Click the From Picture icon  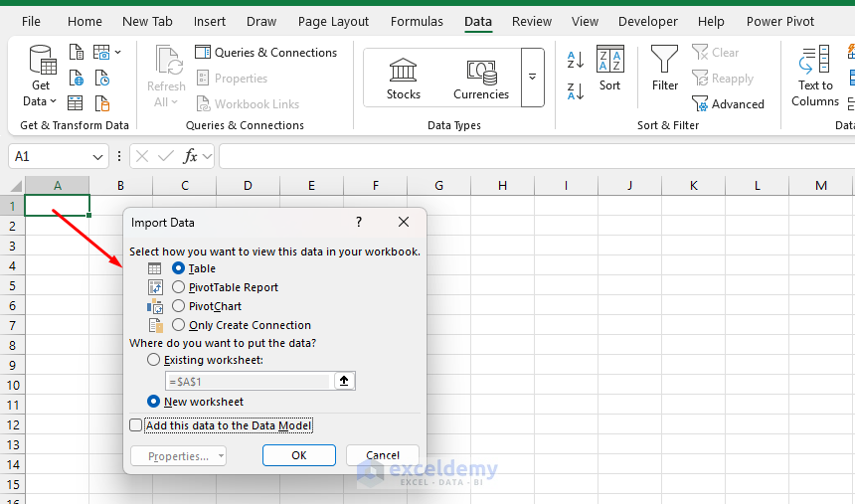click(101, 53)
